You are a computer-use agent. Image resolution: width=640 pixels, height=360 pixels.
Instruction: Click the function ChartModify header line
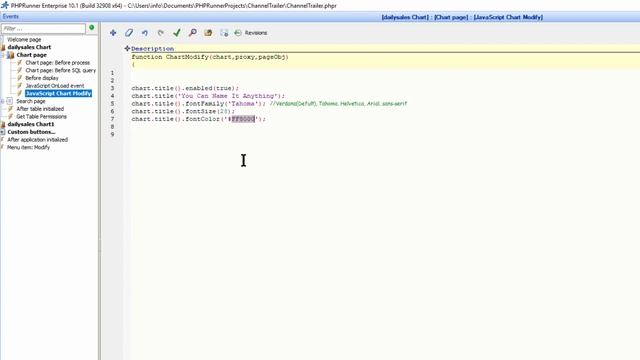(210, 57)
